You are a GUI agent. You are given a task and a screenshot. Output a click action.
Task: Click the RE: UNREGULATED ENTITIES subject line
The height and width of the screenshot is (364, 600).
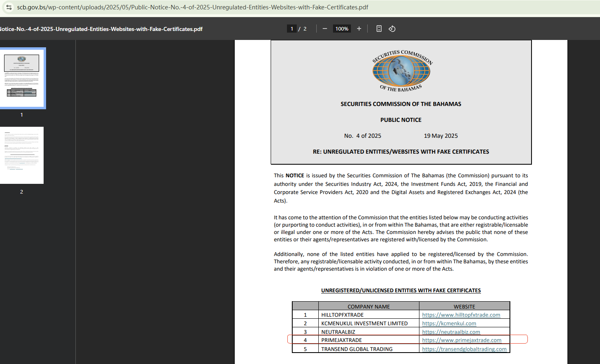pos(401,152)
